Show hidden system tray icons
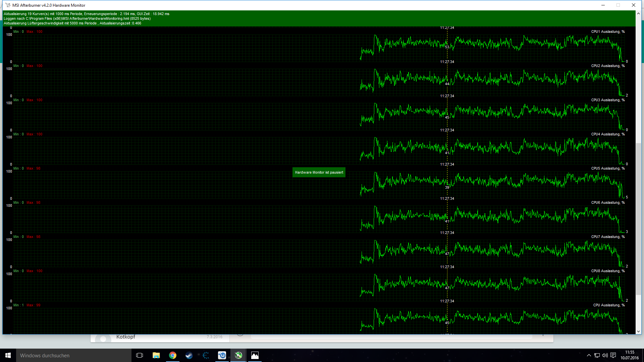644x362 pixels. pyautogui.click(x=589, y=355)
